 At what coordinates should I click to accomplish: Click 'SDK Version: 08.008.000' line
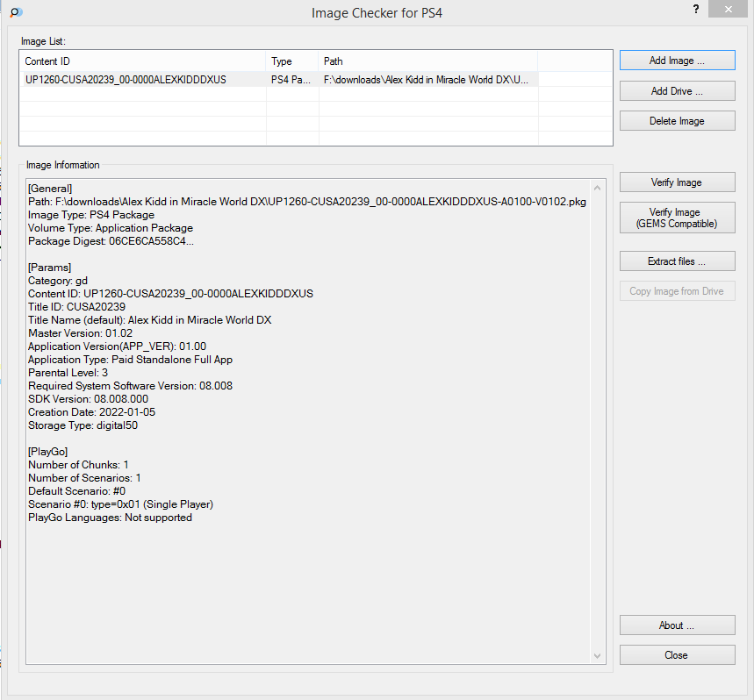89,399
